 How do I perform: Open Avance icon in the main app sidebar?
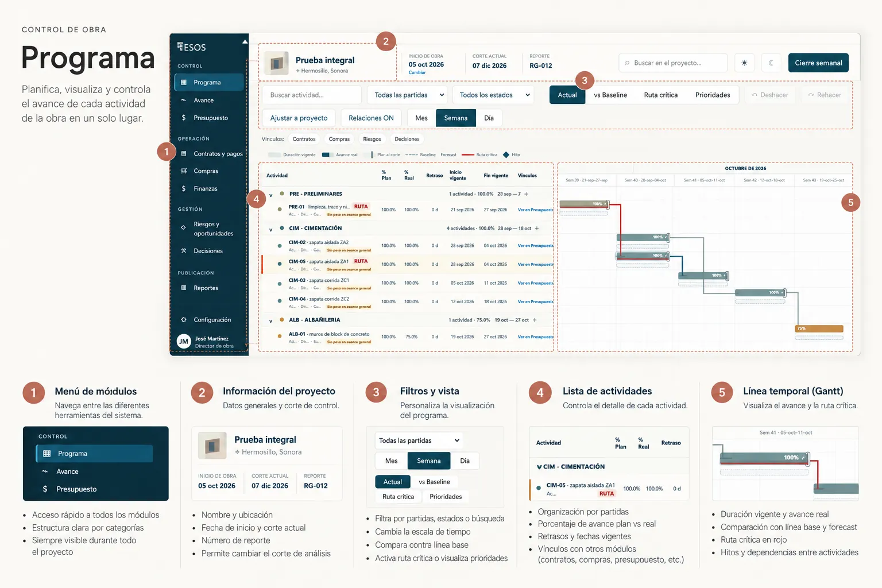pyautogui.click(x=184, y=100)
